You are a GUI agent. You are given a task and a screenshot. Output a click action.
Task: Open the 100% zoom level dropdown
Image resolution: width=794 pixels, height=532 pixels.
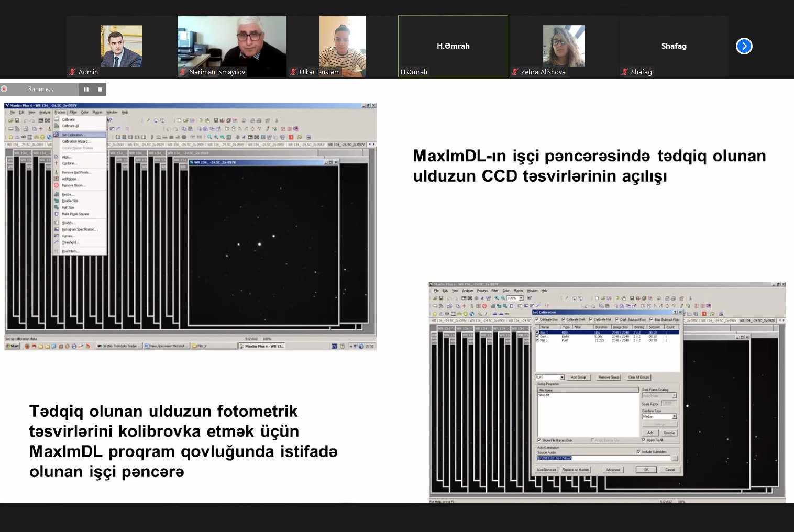pos(521,298)
